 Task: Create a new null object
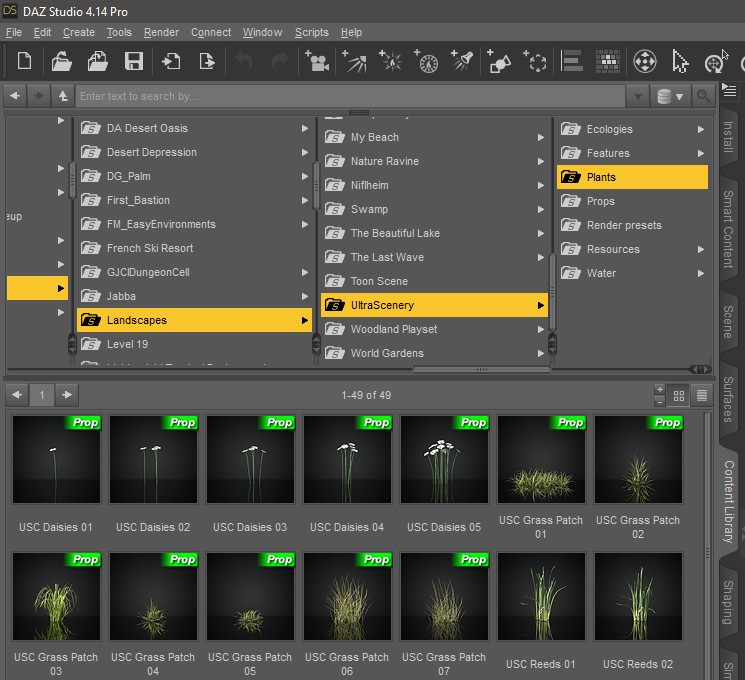point(535,61)
